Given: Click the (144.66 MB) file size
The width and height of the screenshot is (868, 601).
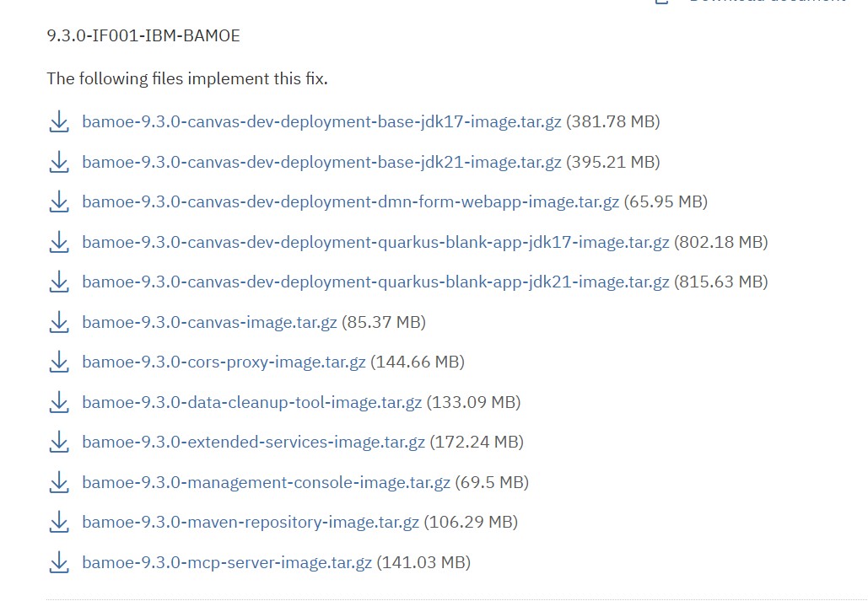Looking at the screenshot, I should (418, 362).
